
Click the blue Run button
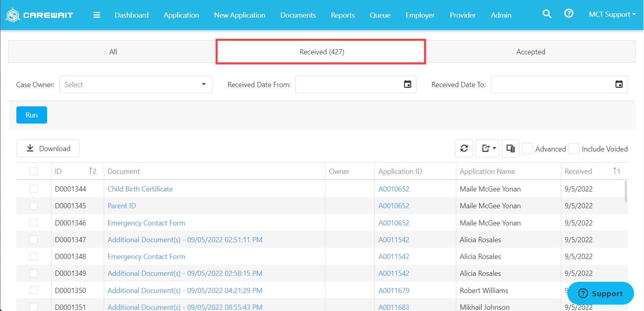pos(32,115)
